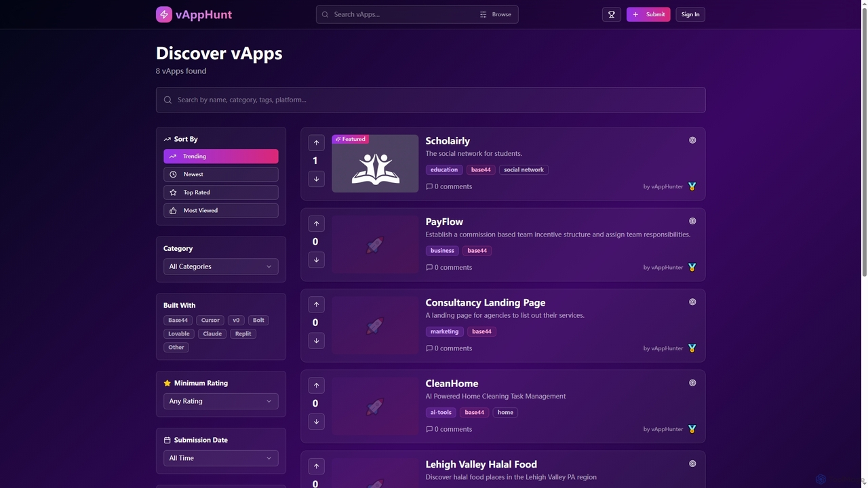Upvote Consultancy Landing Page
Image resolution: width=868 pixels, height=488 pixels.
point(316,304)
